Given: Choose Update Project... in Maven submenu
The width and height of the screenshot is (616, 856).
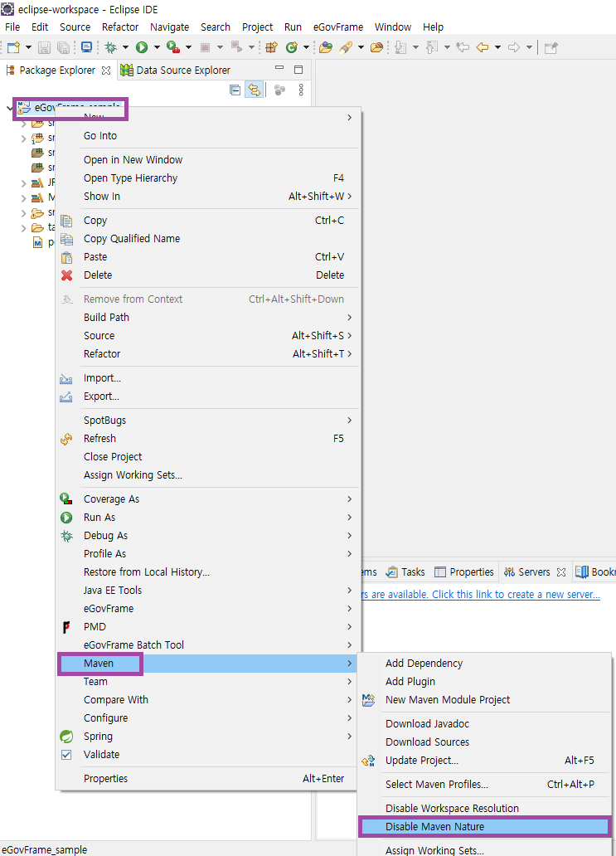Looking at the screenshot, I should (484, 761).
